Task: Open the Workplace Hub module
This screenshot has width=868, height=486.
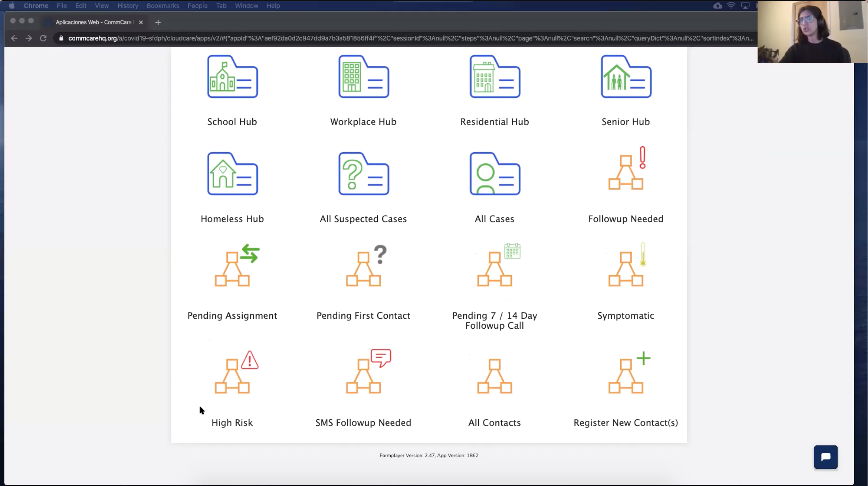Action: click(x=363, y=89)
